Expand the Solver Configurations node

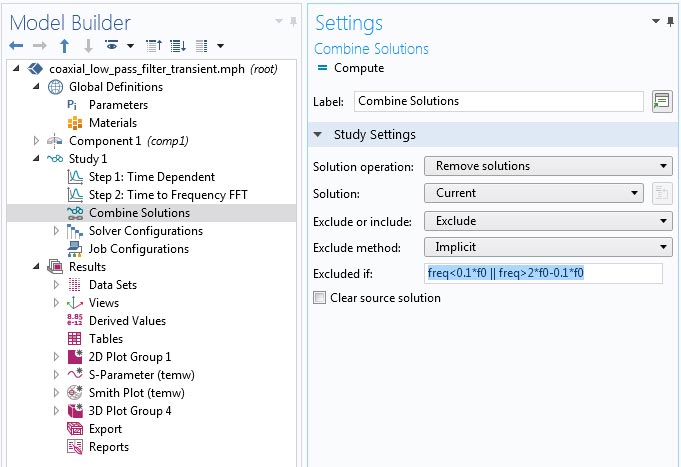[x=56, y=231]
